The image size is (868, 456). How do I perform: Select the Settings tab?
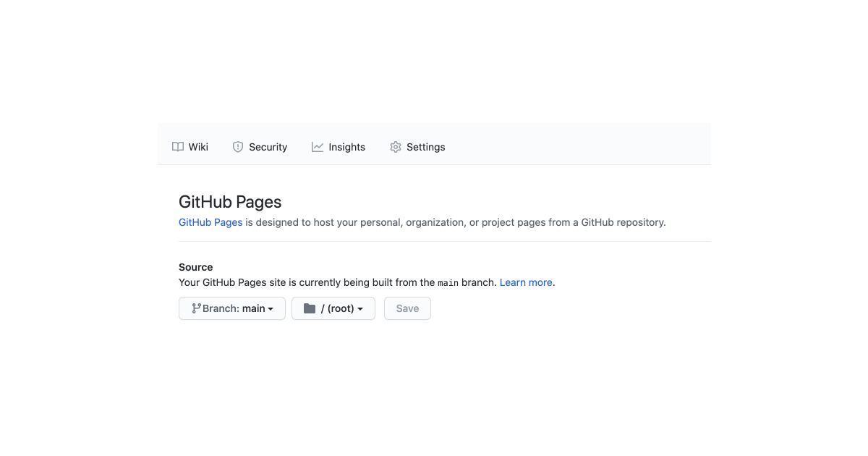(425, 147)
